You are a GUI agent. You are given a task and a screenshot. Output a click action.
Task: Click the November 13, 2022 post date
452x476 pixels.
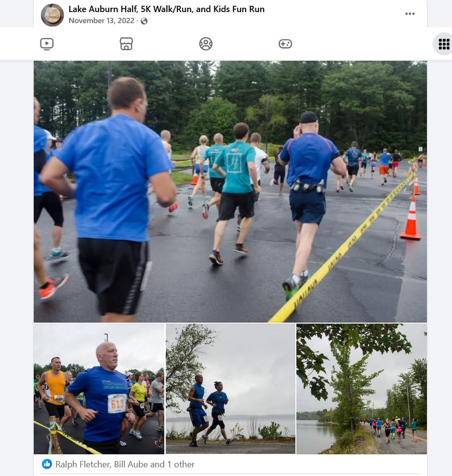(101, 21)
